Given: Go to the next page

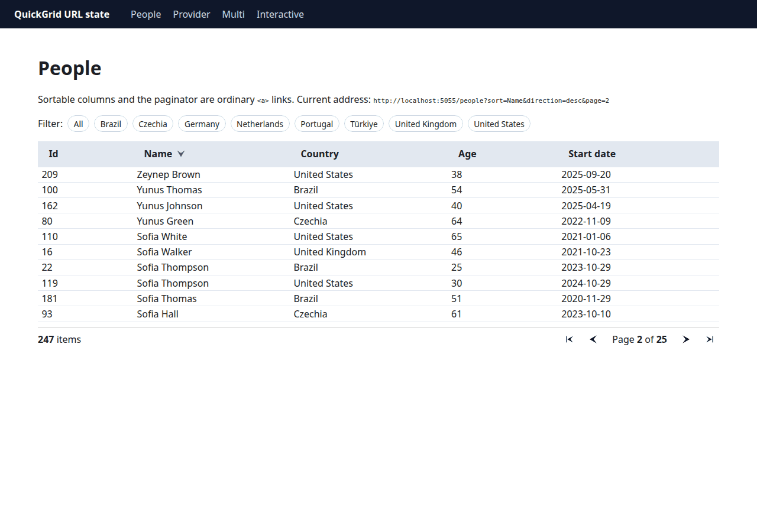Looking at the screenshot, I should coord(686,339).
